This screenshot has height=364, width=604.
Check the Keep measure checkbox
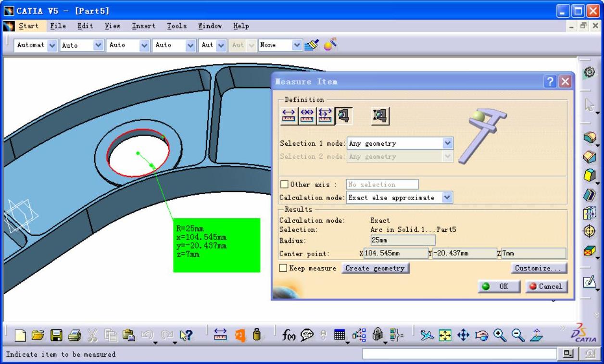tap(283, 268)
